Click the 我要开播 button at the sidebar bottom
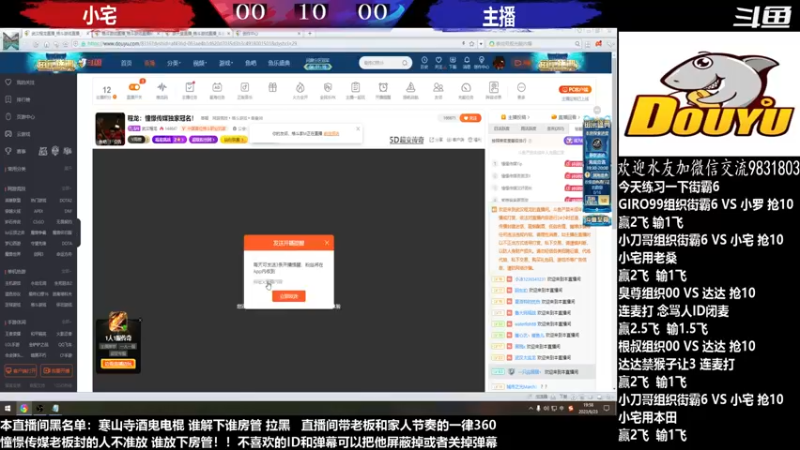Screen dimensions: 800x450 pyautogui.click(x=57, y=371)
